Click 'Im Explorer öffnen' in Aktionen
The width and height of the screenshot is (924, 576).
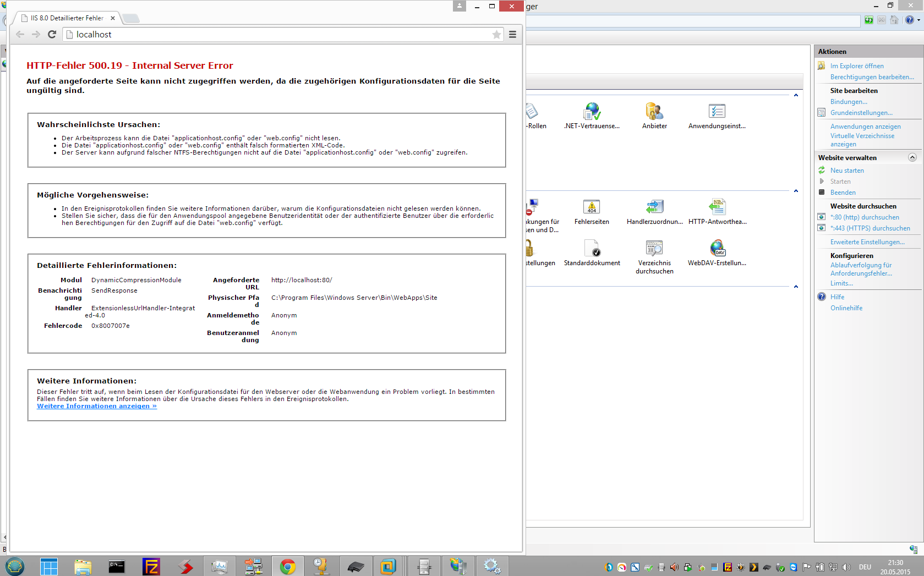pos(857,66)
